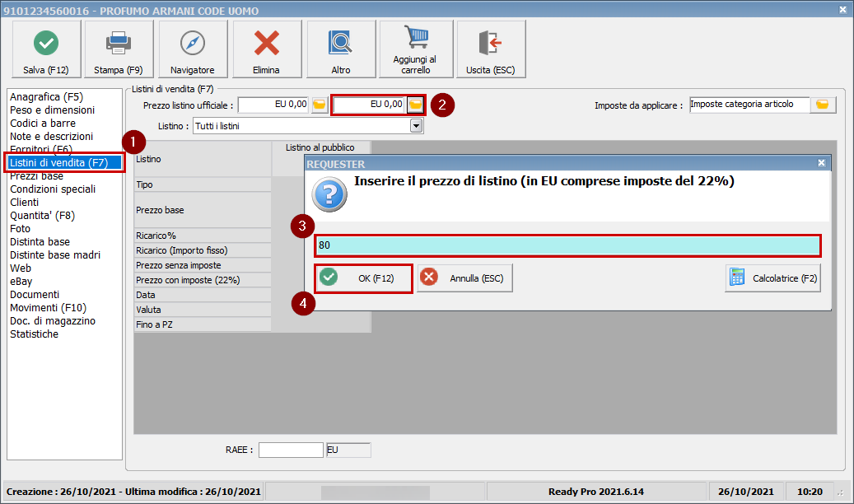Click the first Prezzo listino ufficiale field
This screenshot has height=504, width=854.
click(x=273, y=105)
